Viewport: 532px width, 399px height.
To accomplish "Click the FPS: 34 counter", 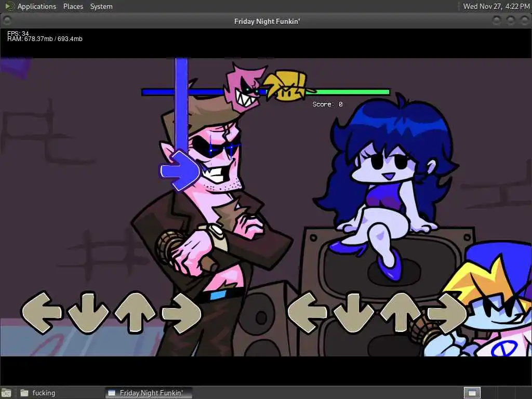I will pos(18,33).
